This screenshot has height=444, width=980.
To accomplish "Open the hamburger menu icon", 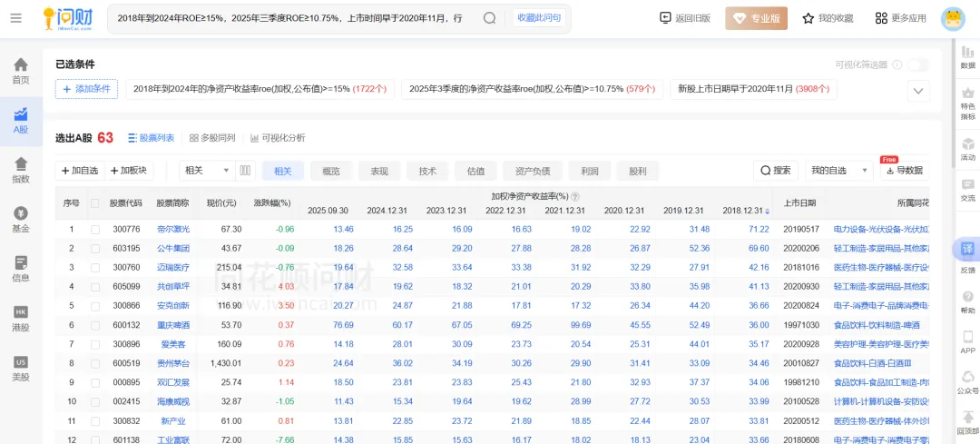I will tap(16, 19).
